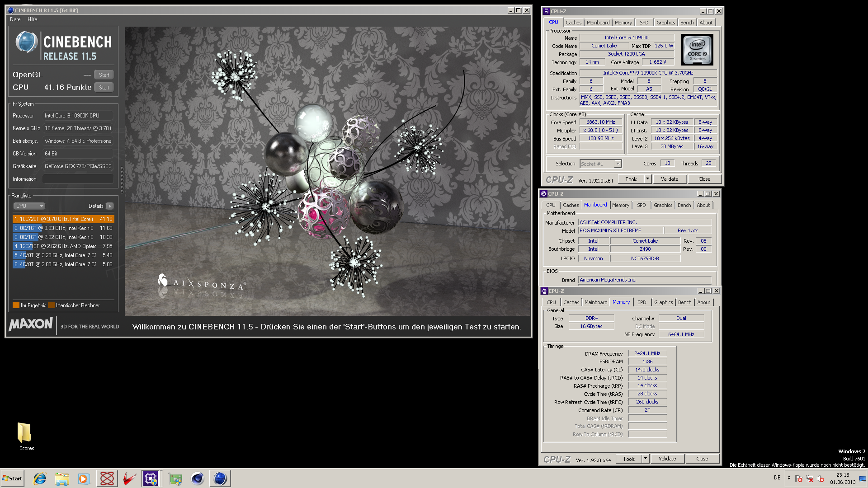Click the top CPU-Z window title icon
This screenshot has height=488, width=868.
click(x=546, y=11)
